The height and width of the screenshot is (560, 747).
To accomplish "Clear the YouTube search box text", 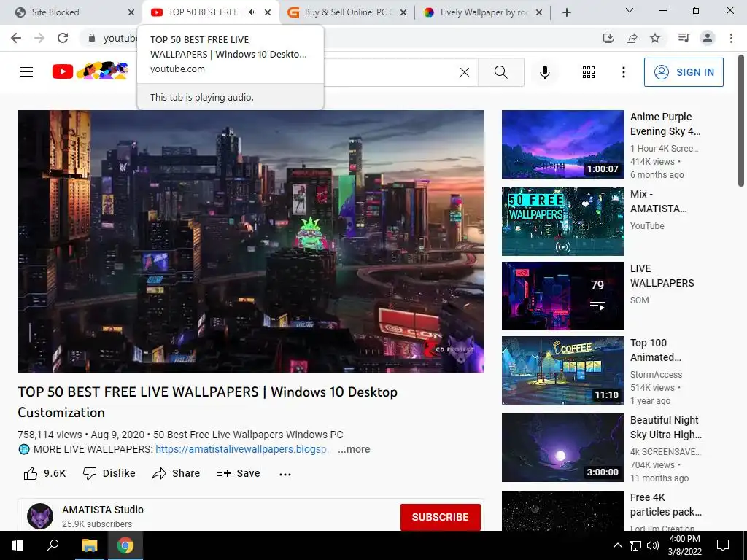I will click(x=465, y=72).
